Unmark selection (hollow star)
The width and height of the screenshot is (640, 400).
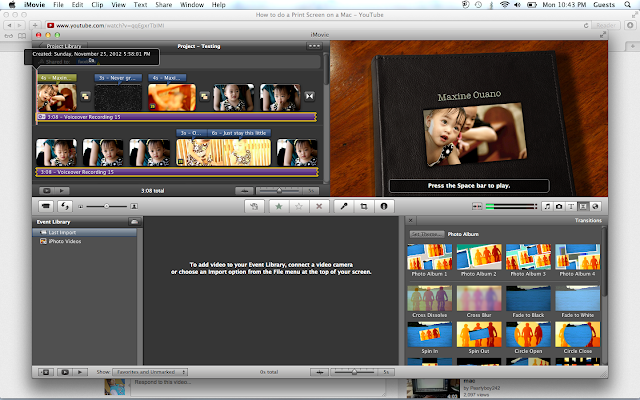point(299,207)
